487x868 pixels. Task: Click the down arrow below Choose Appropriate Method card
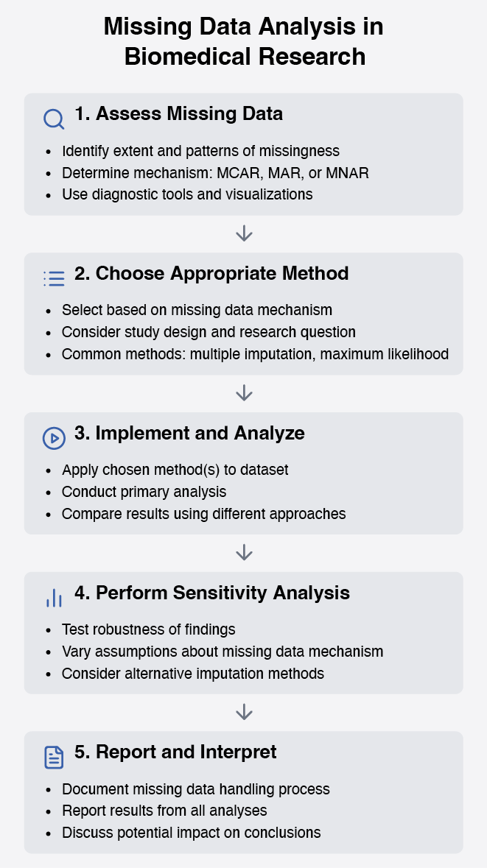pyautogui.click(x=244, y=393)
